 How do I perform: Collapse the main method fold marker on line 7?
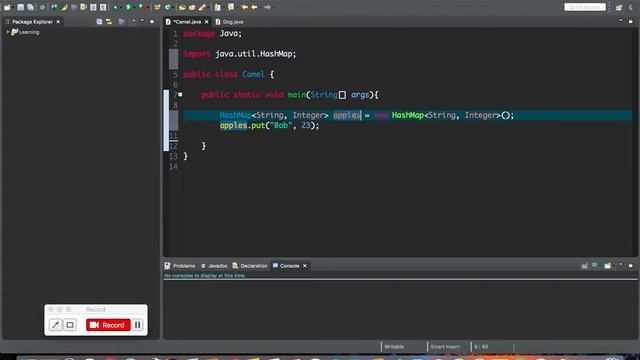click(x=180, y=95)
